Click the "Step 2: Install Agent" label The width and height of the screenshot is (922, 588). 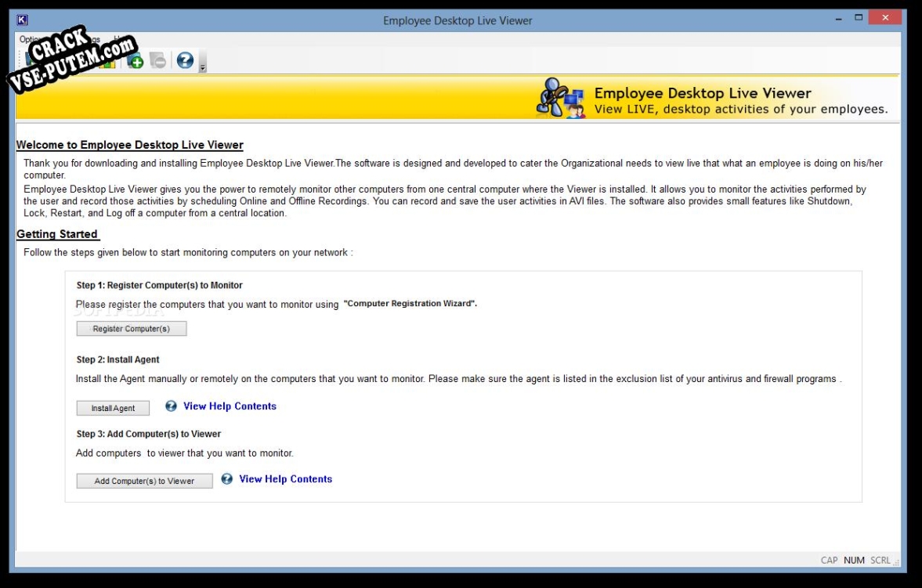click(118, 359)
